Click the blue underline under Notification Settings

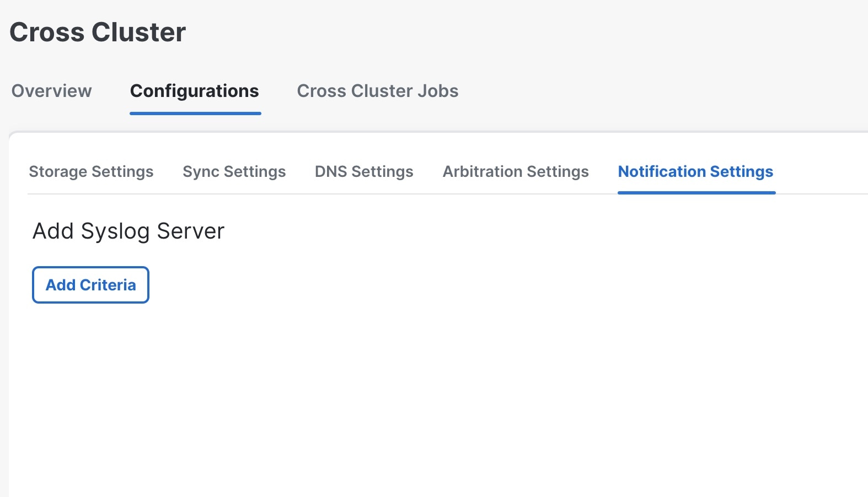696,193
